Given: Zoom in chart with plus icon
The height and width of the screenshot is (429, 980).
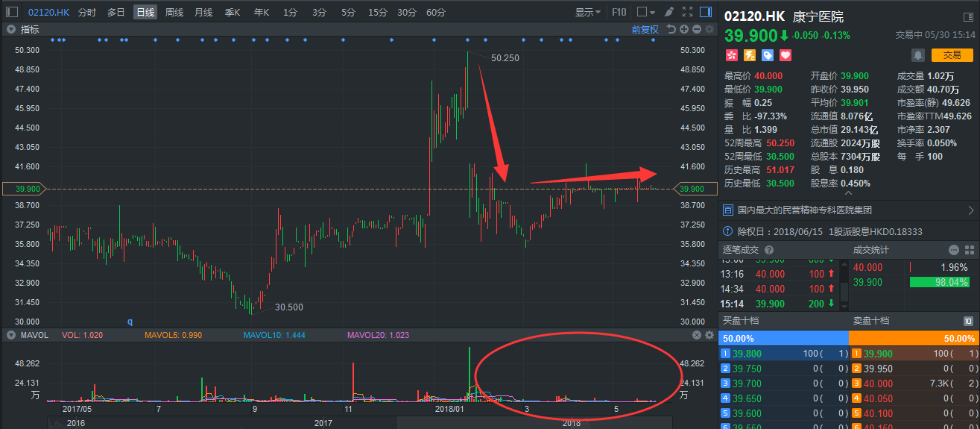Looking at the screenshot, I should pyautogui.click(x=684, y=29).
